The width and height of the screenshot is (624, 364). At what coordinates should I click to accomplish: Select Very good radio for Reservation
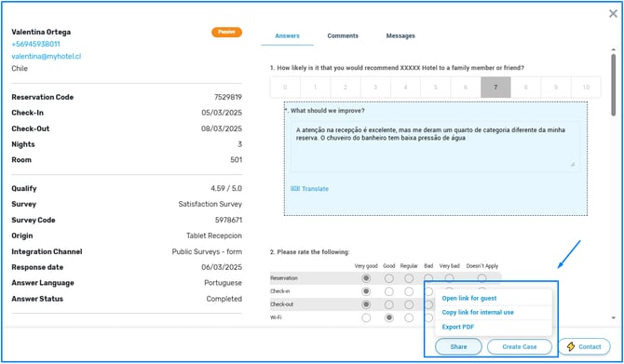[x=366, y=278]
